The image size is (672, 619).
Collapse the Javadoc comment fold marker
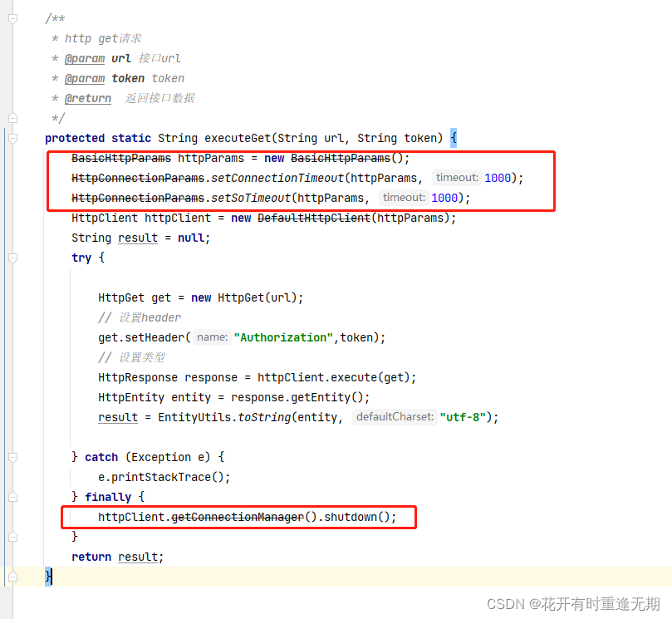[x=12, y=19]
